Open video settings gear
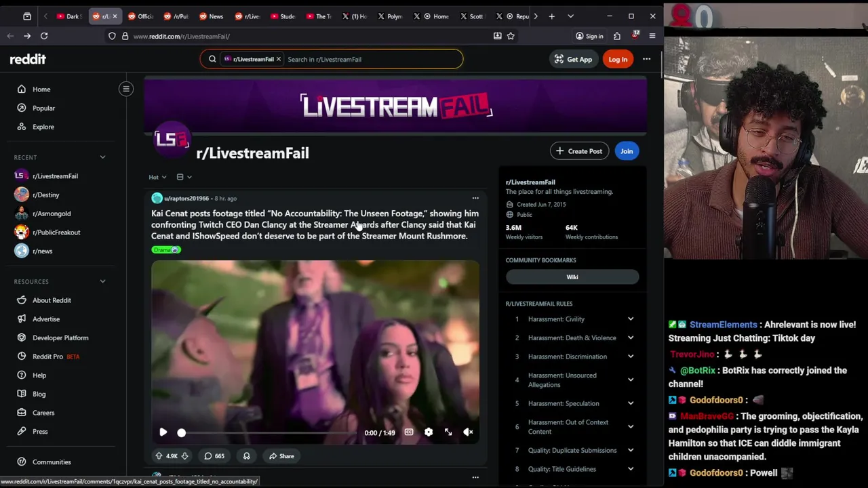The height and width of the screenshot is (488, 868). tap(429, 432)
